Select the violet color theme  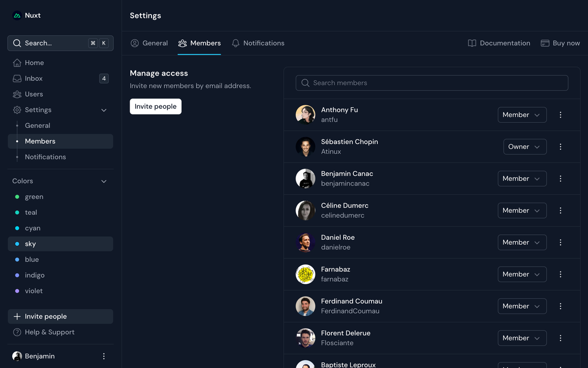pos(34,291)
